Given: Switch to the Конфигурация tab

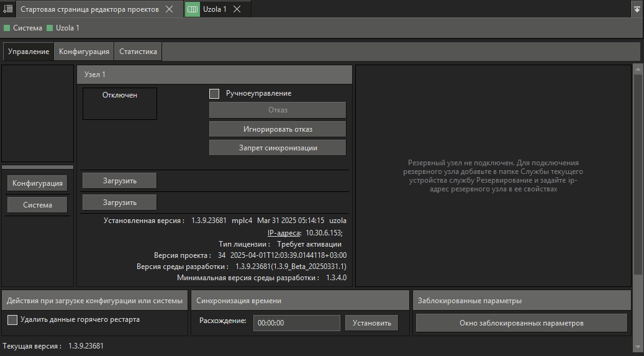Looking at the screenshot, I should 84,52.
